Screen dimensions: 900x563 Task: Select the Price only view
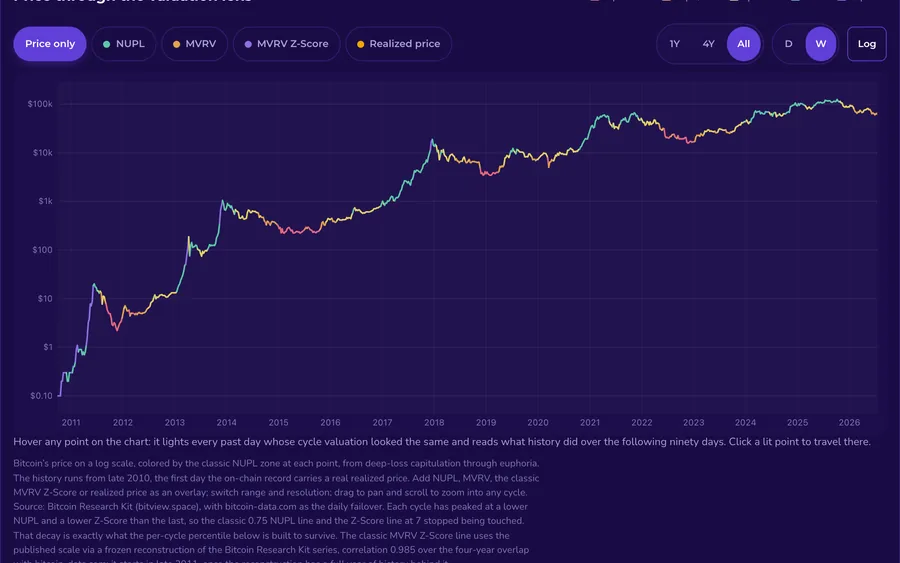[50, 44]
